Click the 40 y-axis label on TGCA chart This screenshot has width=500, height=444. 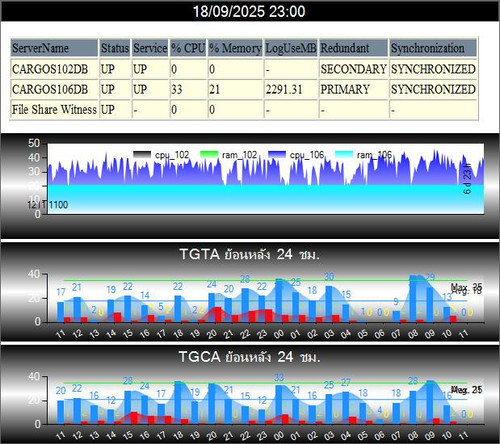tap(34, 376)
